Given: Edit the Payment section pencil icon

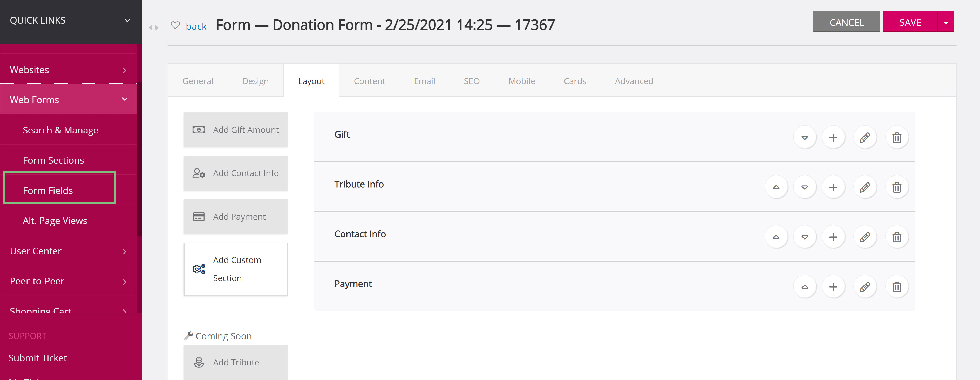Looking at the screenshot, I should 865,286.
